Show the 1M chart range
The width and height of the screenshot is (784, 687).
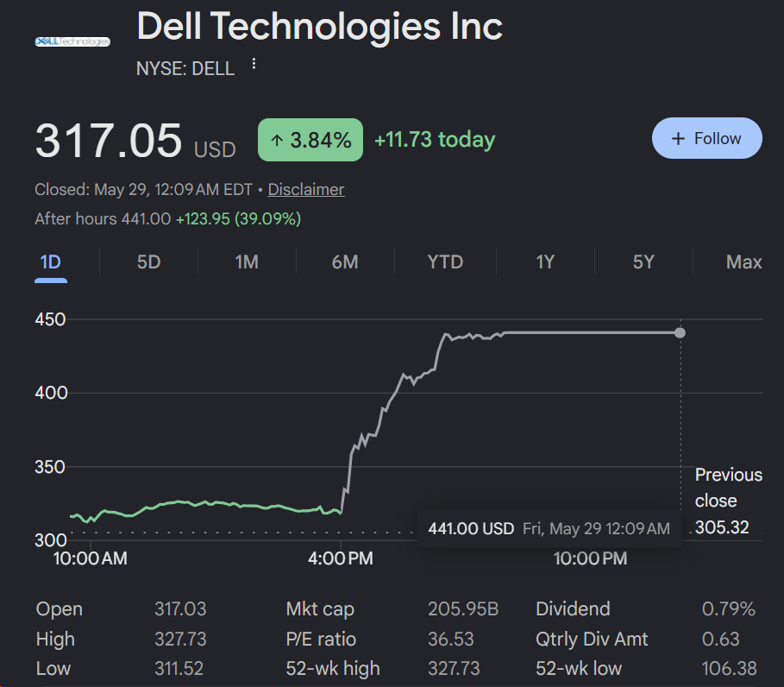tap(247, 262)
